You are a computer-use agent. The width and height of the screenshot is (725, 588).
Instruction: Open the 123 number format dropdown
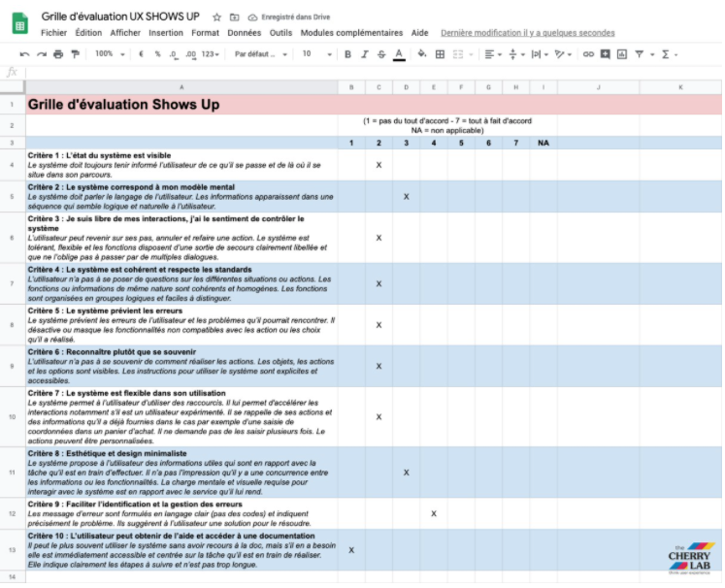click(x=211, y=54)
